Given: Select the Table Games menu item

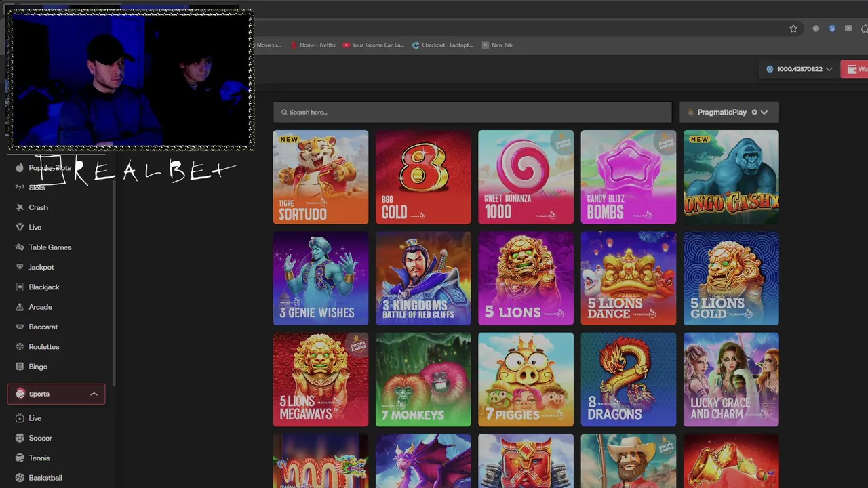Looking at the screenshot, I should coord(50,247).
